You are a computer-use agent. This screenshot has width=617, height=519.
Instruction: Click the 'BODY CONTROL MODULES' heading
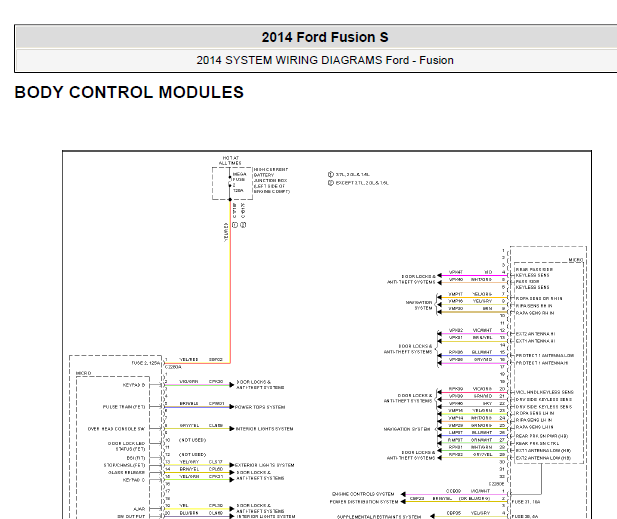pyautogui.click(x=129, y=92)
